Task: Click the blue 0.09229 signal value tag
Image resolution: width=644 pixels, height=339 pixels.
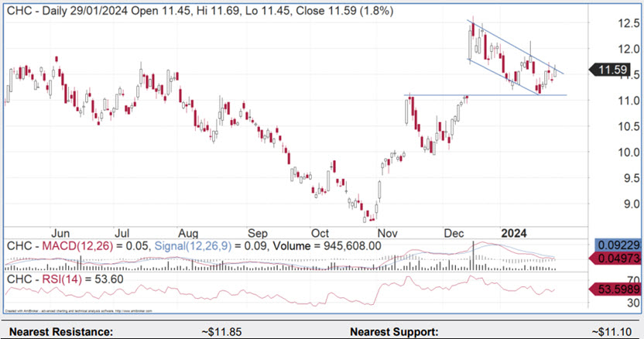Action: pyautogui.click(x=618, y=245)
